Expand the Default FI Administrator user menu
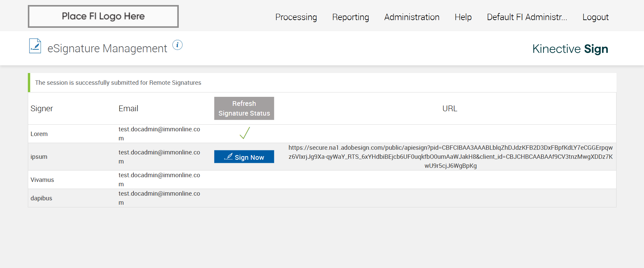644x268 pixels. [527, 17]
